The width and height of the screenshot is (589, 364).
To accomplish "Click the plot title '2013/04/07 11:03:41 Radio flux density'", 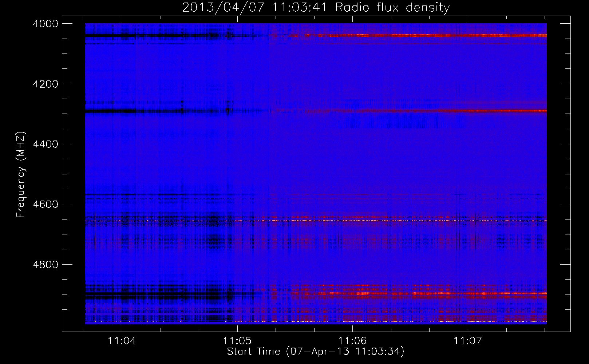I will click(x=316, y=7).
